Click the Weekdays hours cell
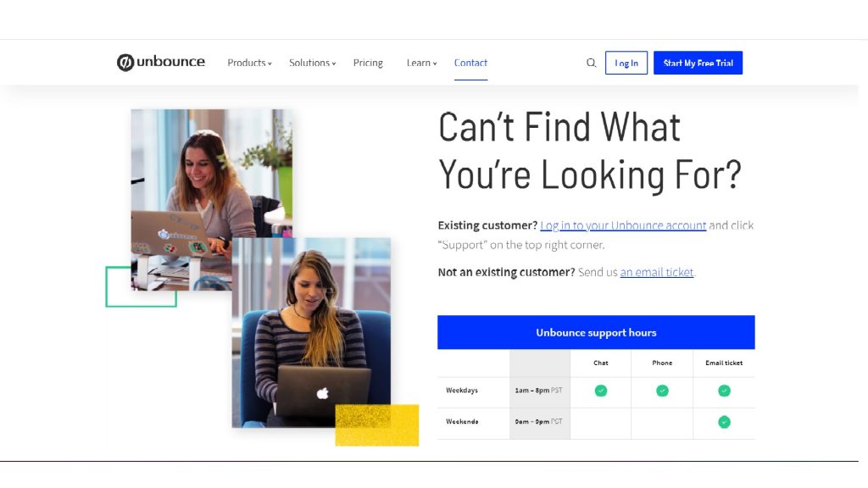Viewport: 868px width, 488px height. pyautogui.click(x=539, y=391)
